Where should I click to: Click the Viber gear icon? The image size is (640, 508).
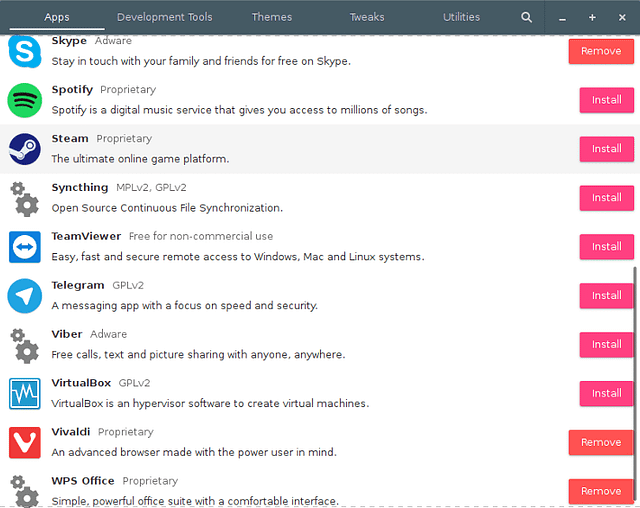tap(24, 346)
